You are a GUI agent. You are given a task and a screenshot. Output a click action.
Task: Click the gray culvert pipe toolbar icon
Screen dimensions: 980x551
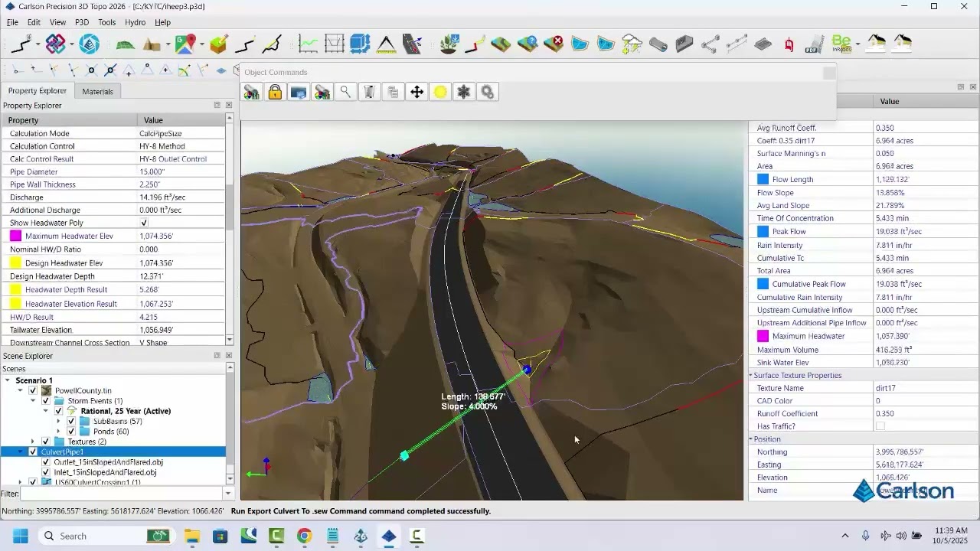[x=658, y=44]
